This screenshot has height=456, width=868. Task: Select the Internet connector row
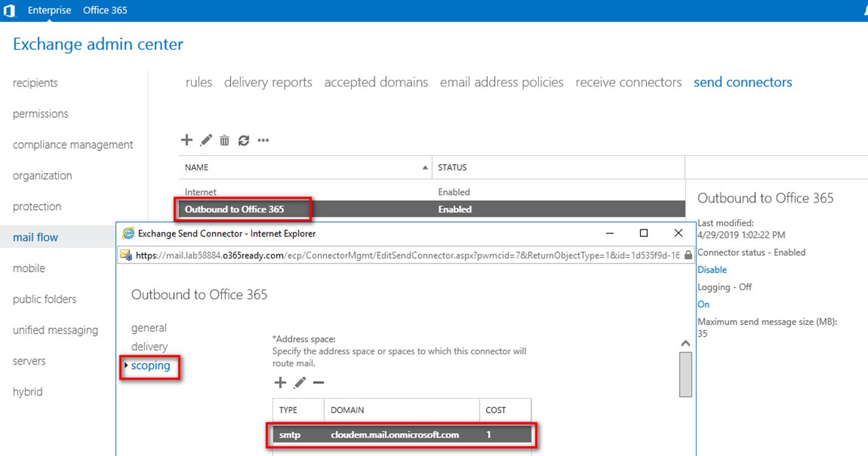click(432, 192)
